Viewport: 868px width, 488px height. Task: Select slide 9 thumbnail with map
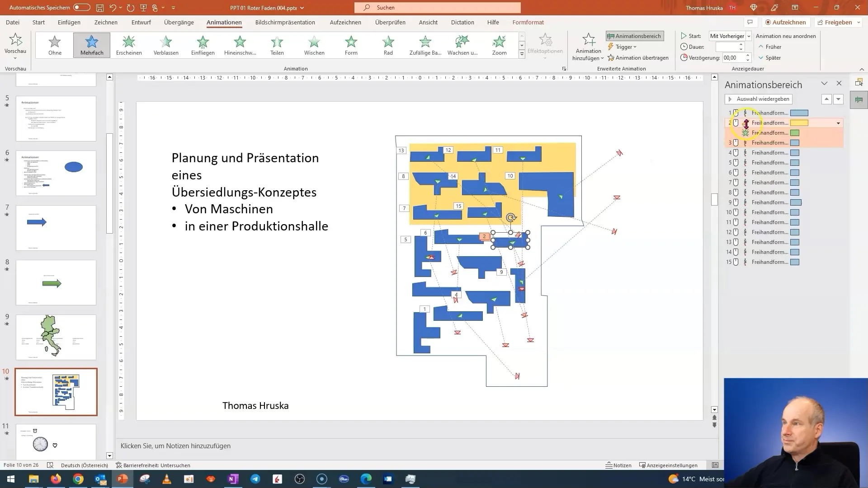[x=56, y=337]
